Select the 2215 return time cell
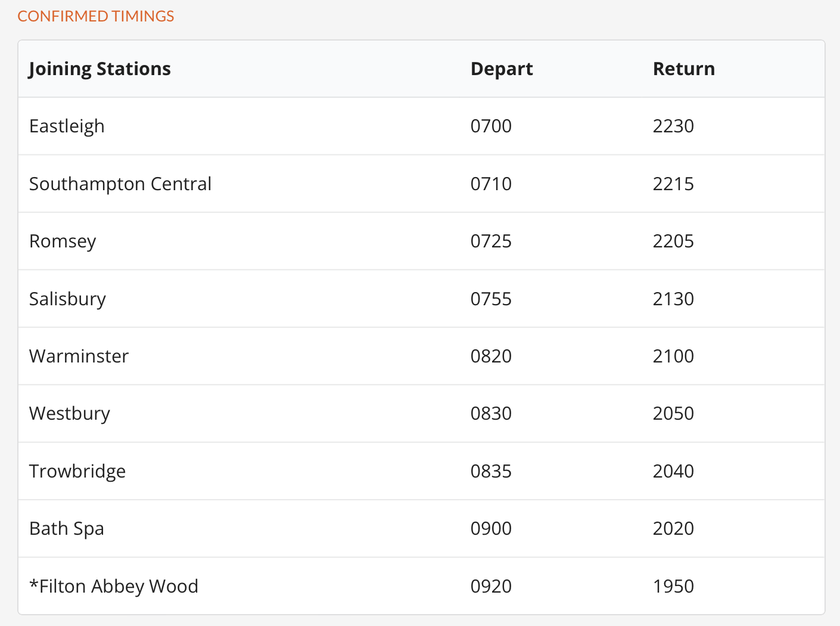840x626 pixels. (x=673, y=184)
